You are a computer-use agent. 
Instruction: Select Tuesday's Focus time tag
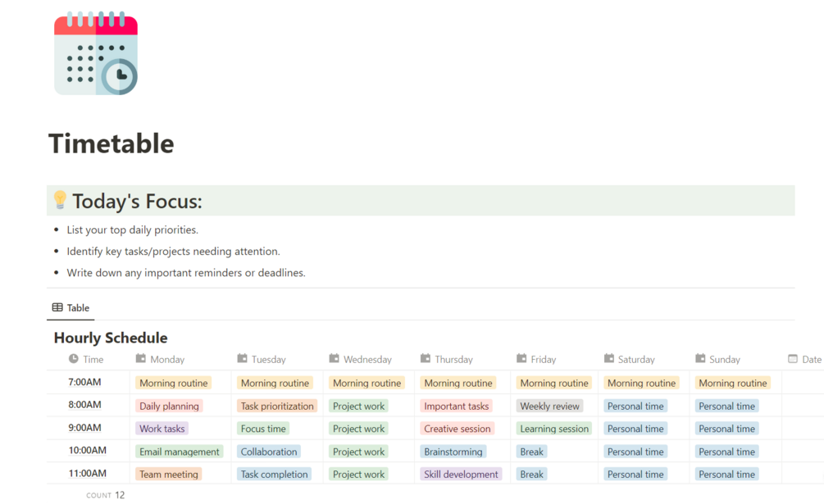point(263,429)
